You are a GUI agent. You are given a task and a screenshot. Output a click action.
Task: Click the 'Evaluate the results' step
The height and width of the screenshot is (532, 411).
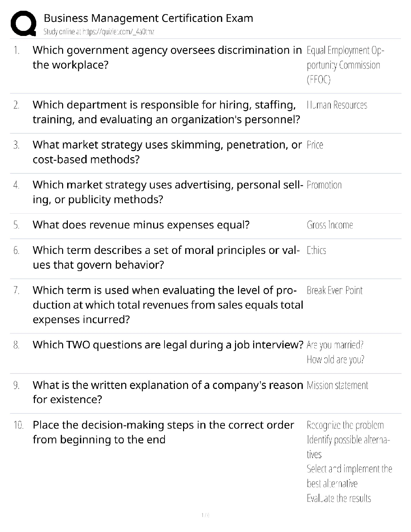339,498
